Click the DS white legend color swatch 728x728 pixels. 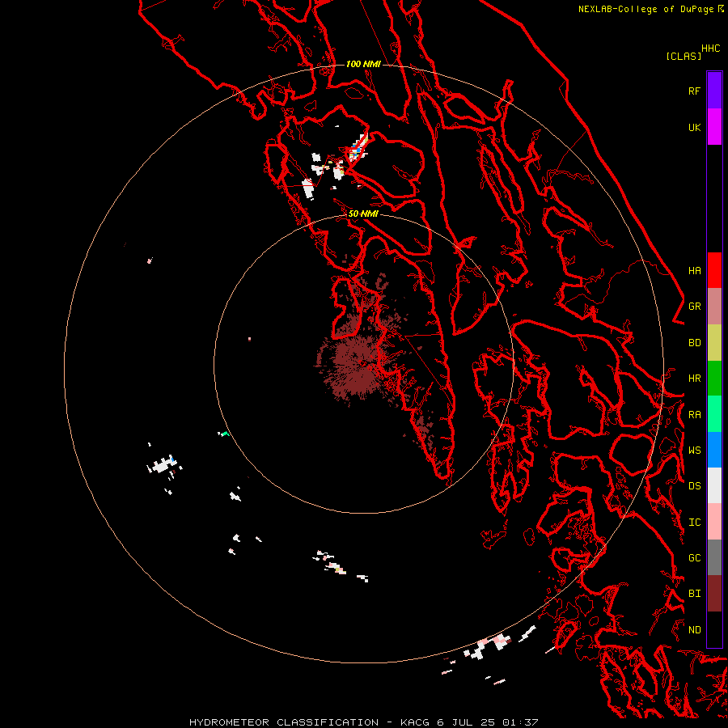point(714,485)
